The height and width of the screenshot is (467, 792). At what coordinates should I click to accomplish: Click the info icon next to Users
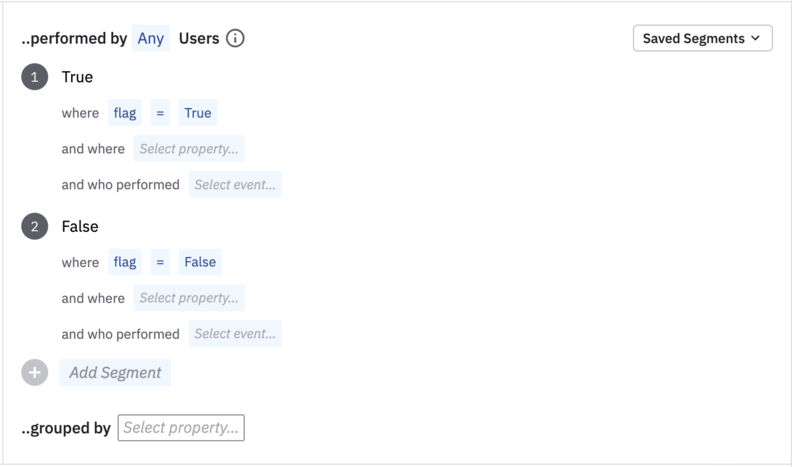[x=235, y=39]
